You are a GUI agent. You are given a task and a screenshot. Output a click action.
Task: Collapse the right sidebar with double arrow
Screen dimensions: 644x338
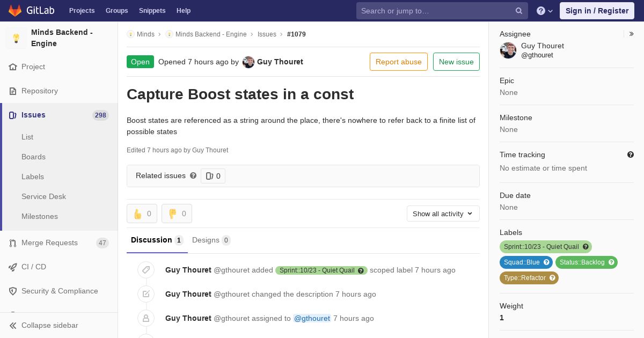coord(632,34)
